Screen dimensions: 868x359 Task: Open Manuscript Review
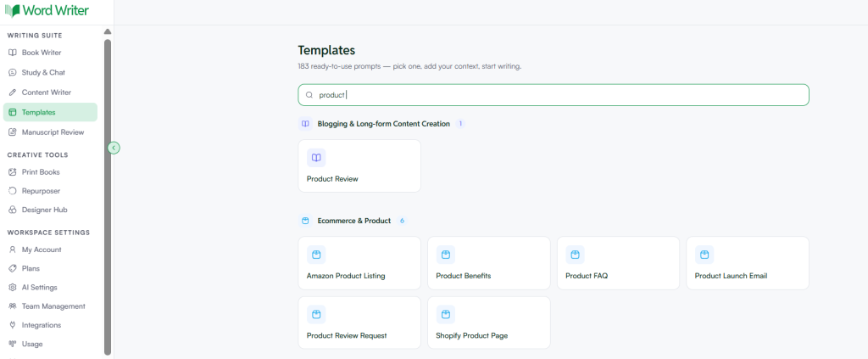[x=50, y=132]
